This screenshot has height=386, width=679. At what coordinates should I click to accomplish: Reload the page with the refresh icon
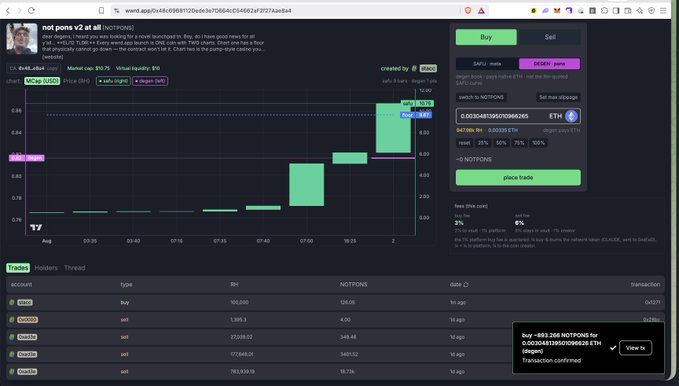[x=31, y=10]
